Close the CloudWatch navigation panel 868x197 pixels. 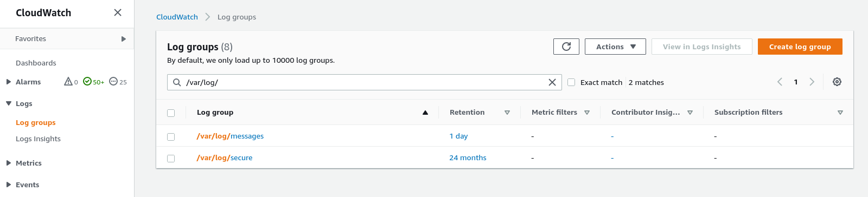click(x=118, y=12)
